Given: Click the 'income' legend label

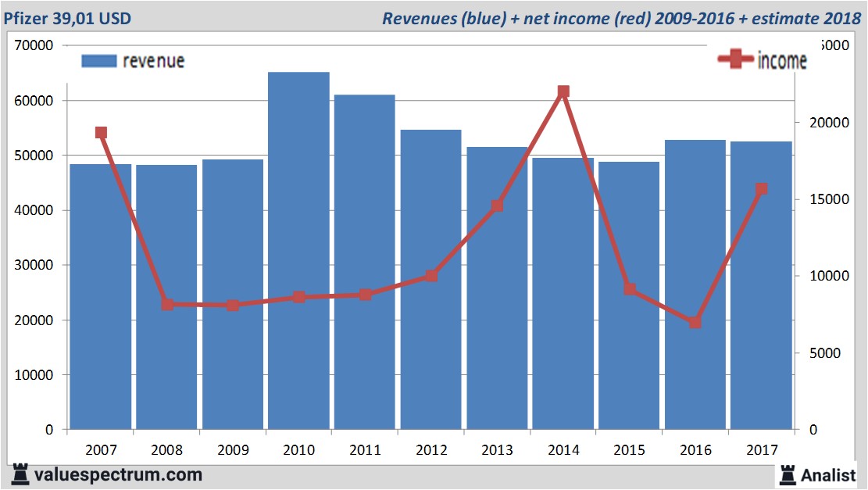Looking at the screenshot, I should pos(781,60).
